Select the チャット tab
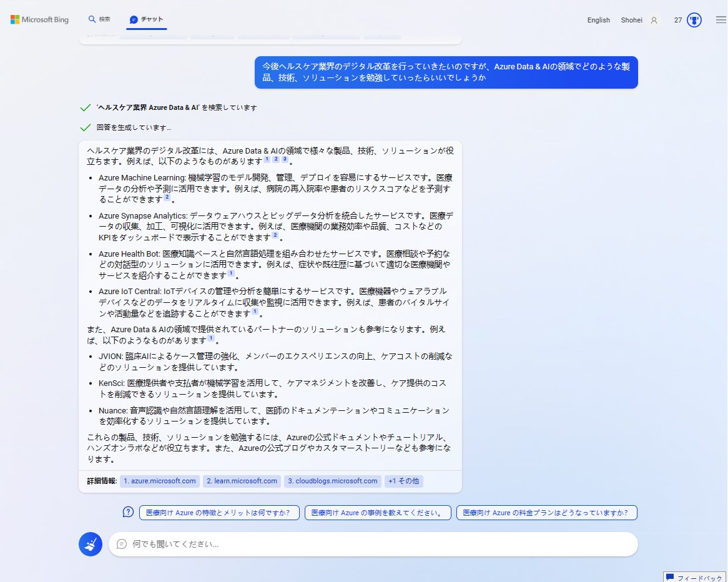This screenshot has width=728, height=582. coord(146,19)
